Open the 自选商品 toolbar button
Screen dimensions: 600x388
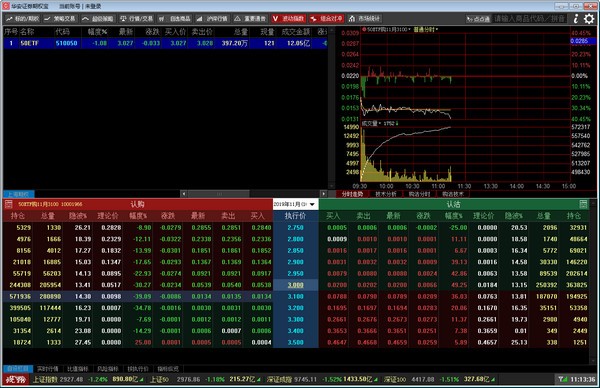174,18
